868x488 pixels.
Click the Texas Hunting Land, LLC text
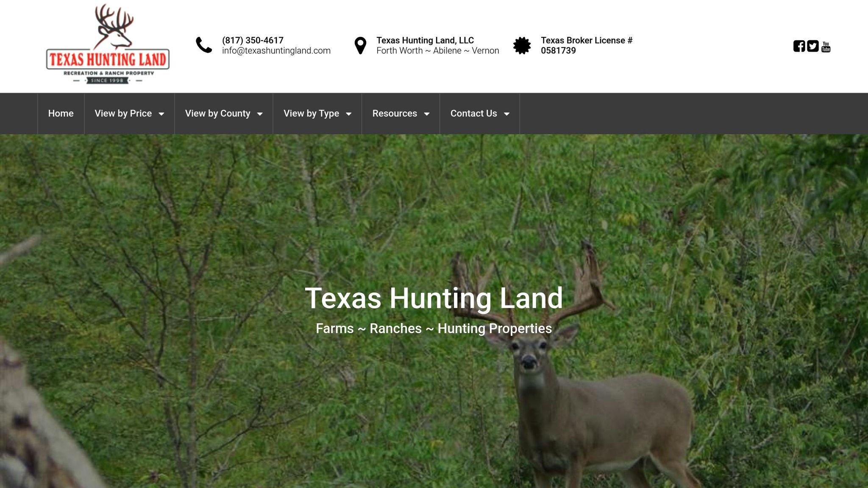coord(425,40)
